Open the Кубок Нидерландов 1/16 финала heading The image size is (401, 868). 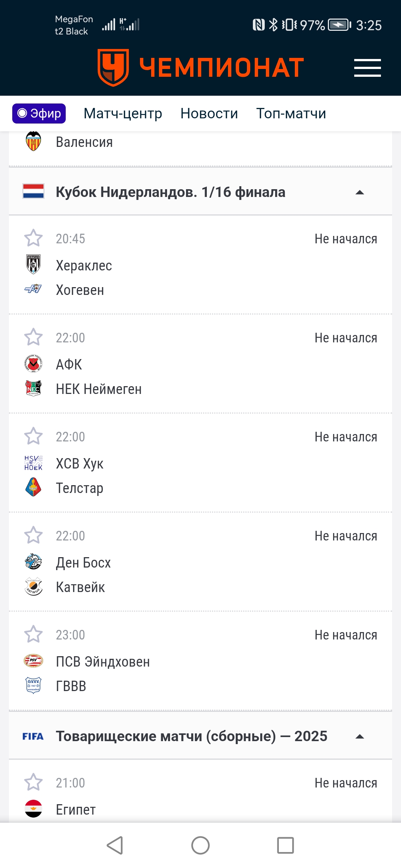tap(170, 192)
